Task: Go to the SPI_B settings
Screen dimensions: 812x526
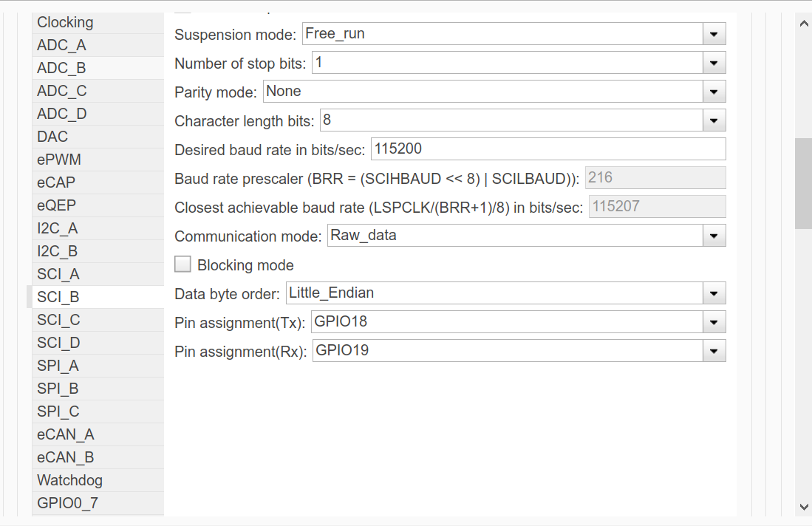Action: pyautogui.click(x=58, y=389)
